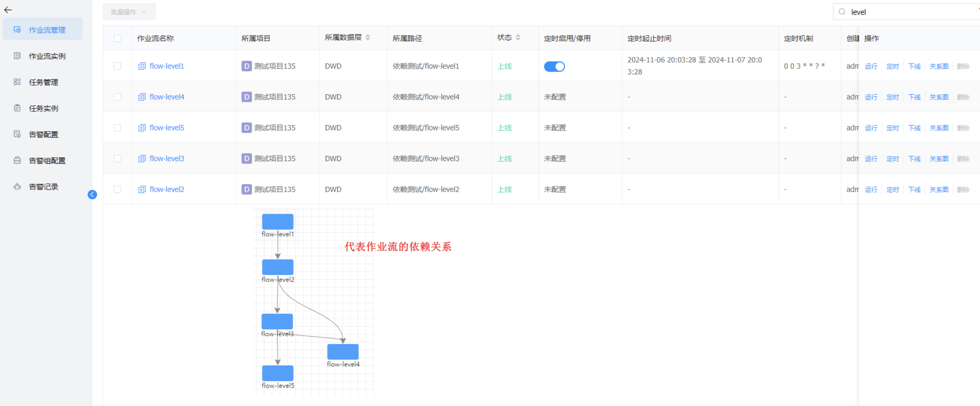Open 告警组配置 in the sidebar
The height and width of the screenshot is (406, 980).
pos(47,161)
